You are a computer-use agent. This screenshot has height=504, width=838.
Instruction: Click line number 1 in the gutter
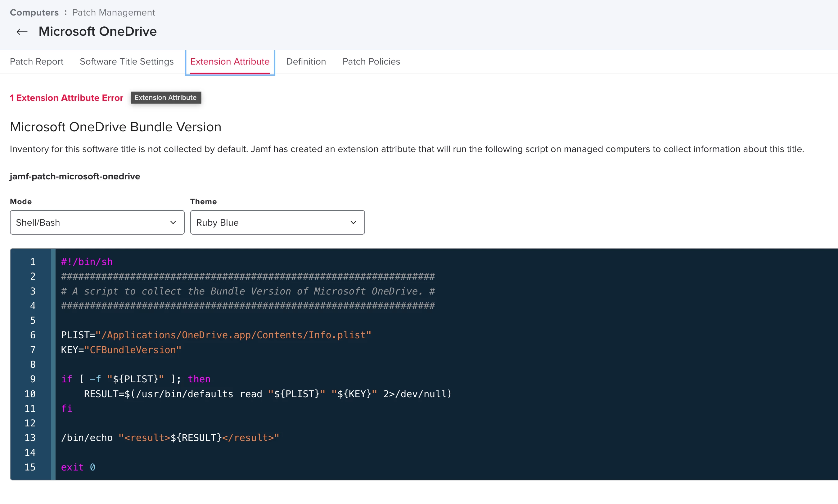tap(33, 262)
